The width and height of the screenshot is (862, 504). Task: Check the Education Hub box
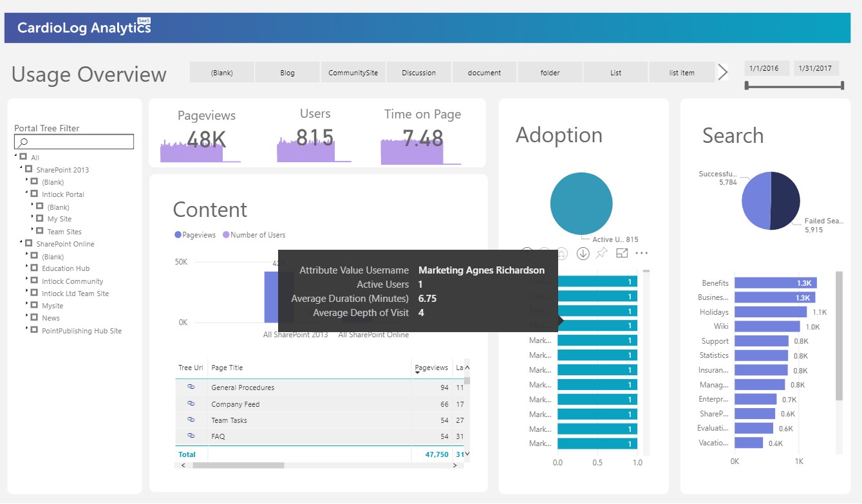point(35,268)
